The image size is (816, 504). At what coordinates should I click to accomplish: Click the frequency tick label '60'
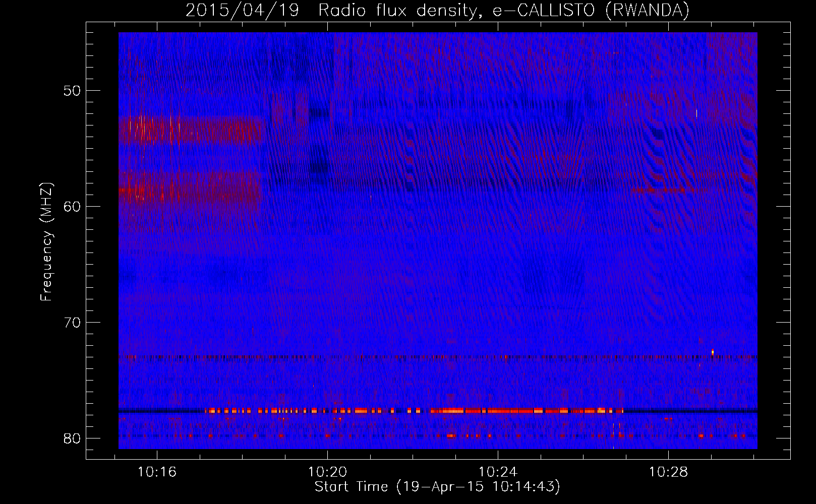[x=73, y=207]
